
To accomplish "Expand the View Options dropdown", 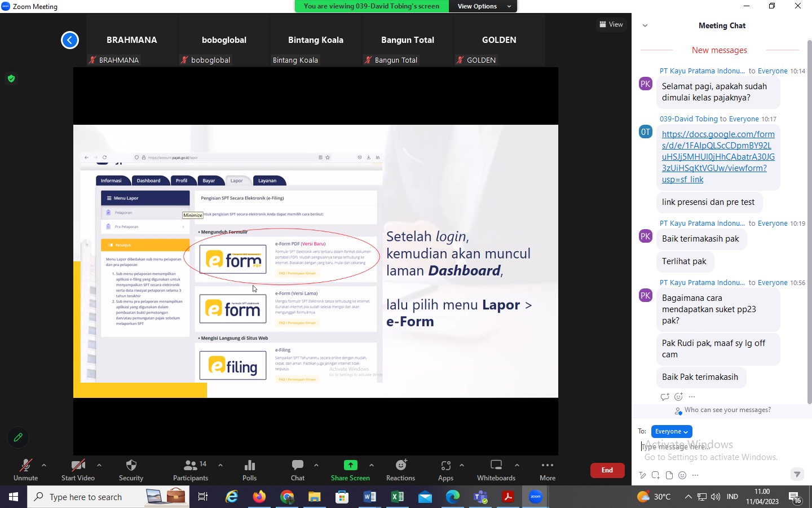I will click(483, 6).
